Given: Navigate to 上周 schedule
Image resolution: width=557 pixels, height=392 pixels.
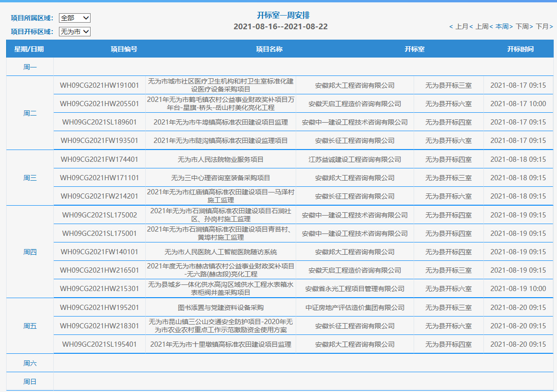Looking at the screenshot, I should [x=481, y=27].
